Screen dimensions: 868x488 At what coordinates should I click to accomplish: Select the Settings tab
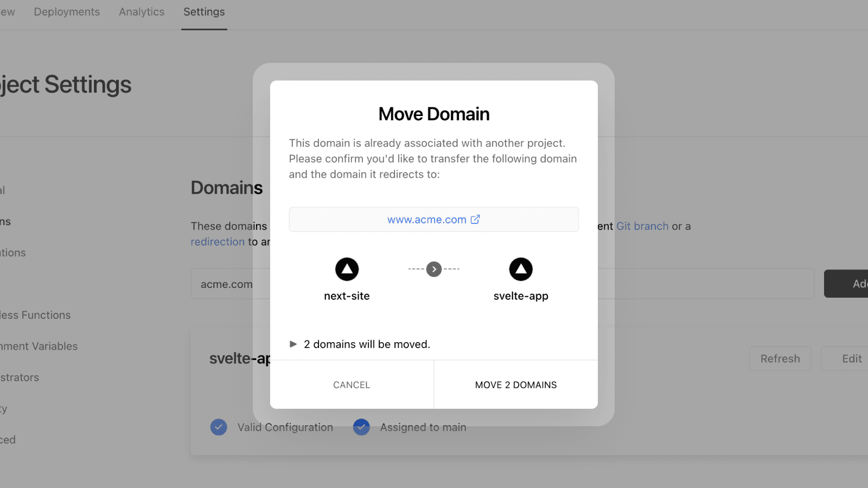point(204,12)
